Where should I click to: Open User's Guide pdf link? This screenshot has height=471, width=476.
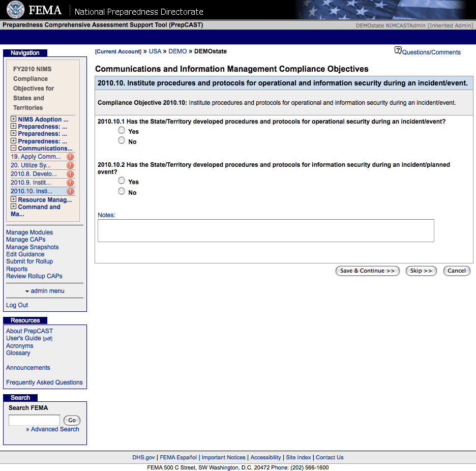pos(29,338)
